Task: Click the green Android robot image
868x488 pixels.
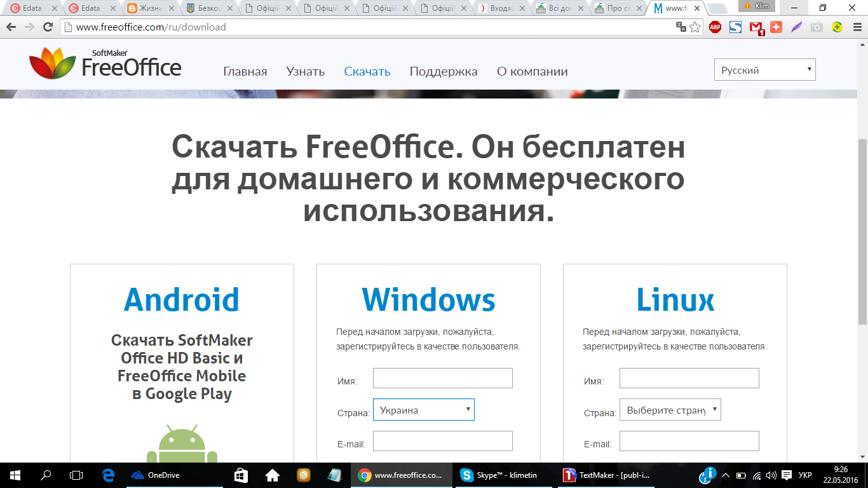Action: pos(182,444)
